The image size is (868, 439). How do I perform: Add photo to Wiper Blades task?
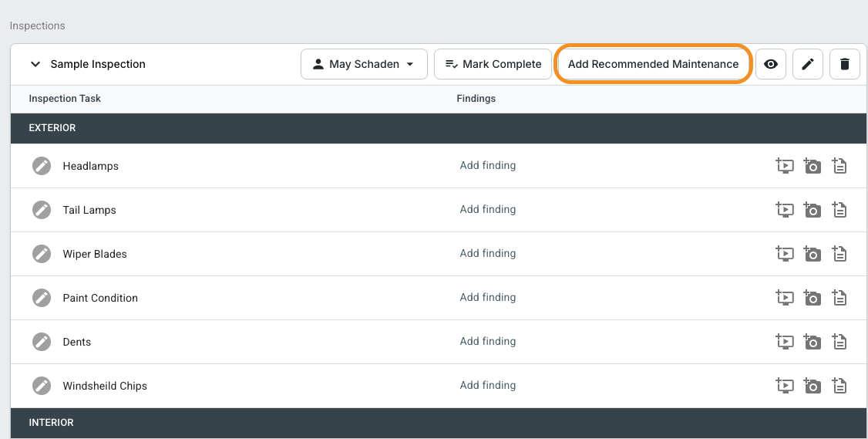[x=812, y=254]
